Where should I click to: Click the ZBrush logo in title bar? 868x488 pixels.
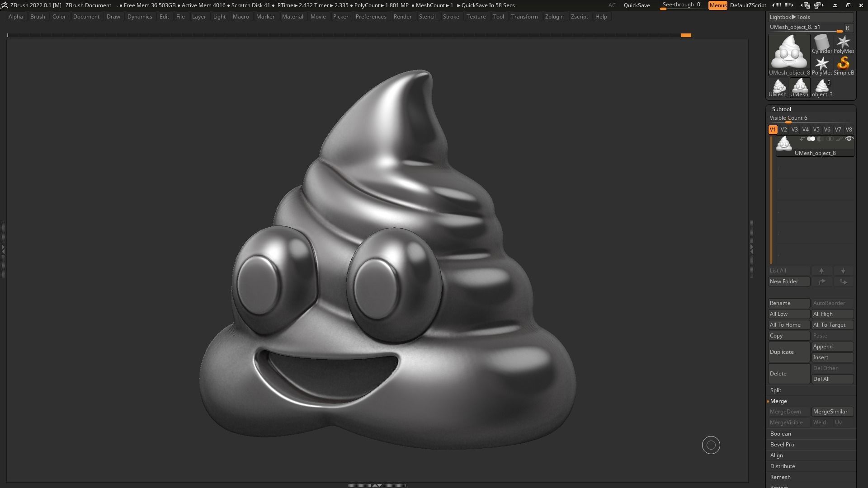tap(4, 5)
